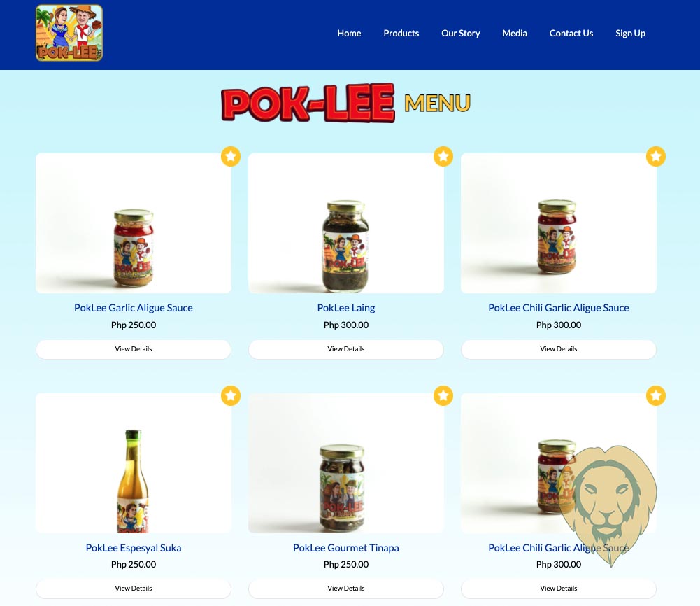
Task: Open the PokLee Laing product title link
Action: coord(346,308)
